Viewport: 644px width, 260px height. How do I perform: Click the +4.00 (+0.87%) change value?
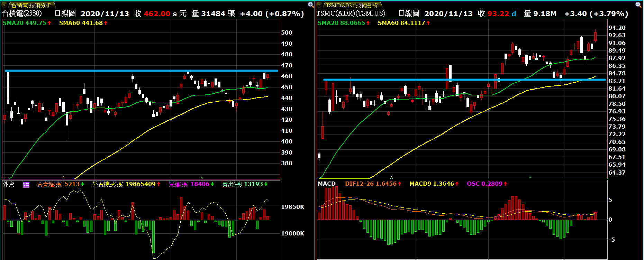(272, 14)
